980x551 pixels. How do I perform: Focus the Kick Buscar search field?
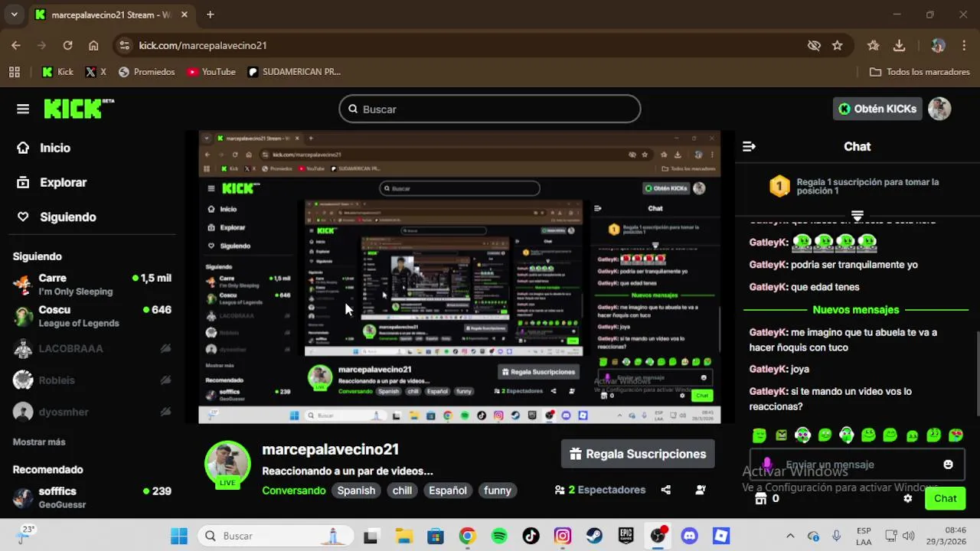click(490, 109)
